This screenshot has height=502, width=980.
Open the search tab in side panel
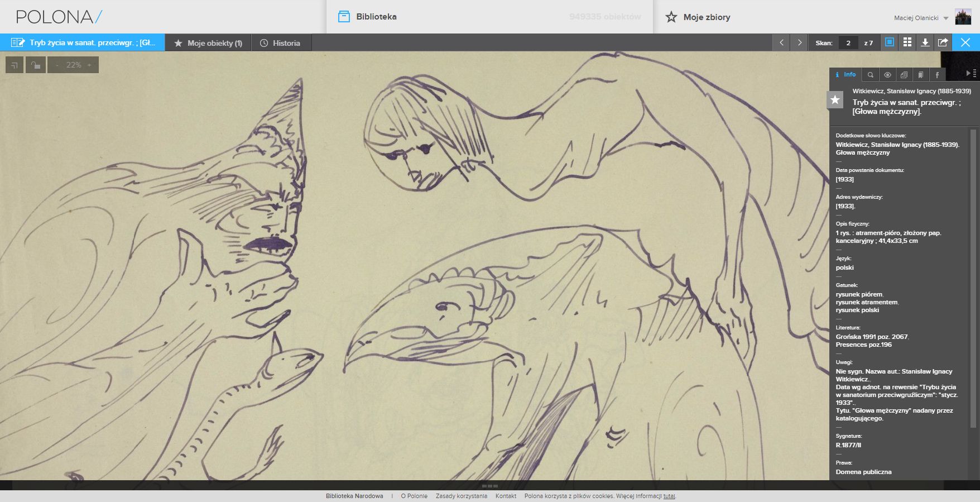click(870, 75)
